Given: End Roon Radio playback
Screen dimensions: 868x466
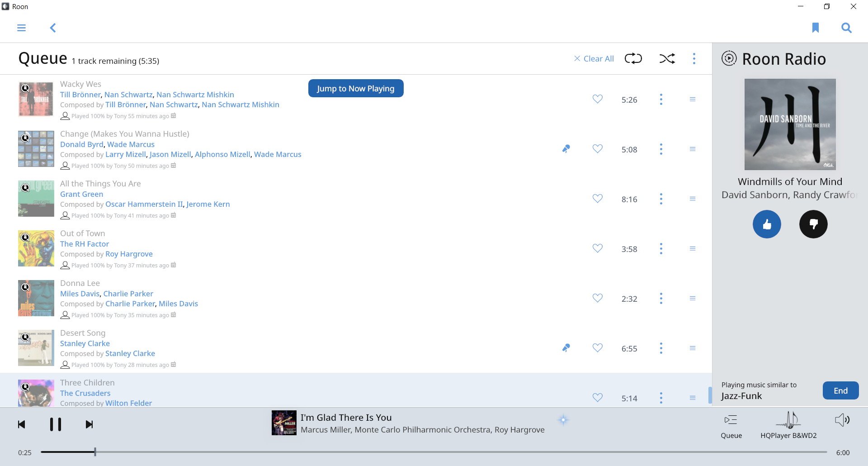Looking at the screenshot, I should (840, 390).
